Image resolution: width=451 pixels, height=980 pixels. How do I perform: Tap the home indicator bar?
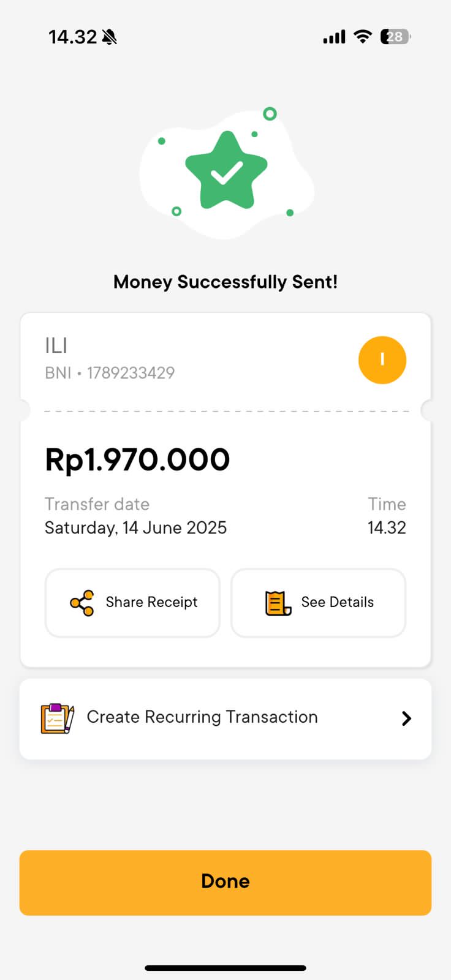[225, 968]
